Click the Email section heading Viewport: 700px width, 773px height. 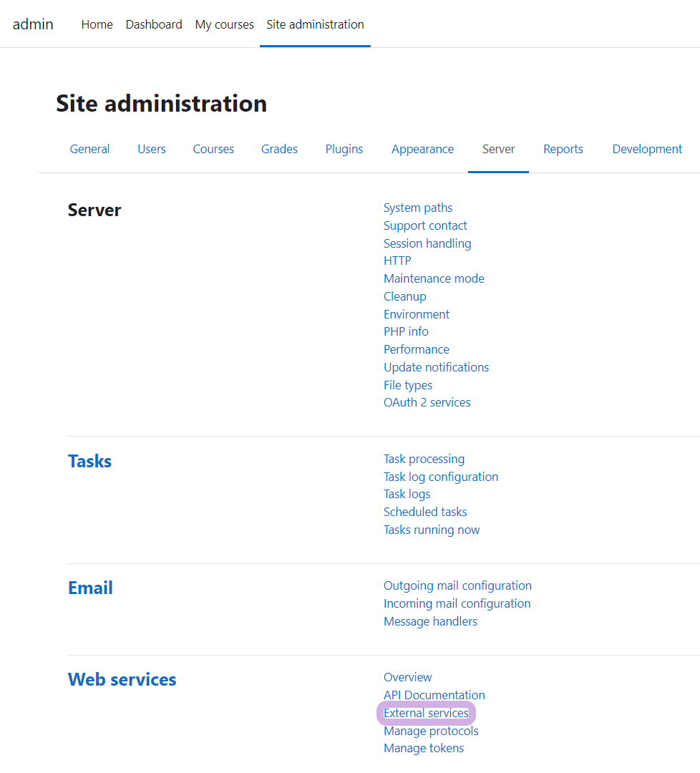[90, 588]
